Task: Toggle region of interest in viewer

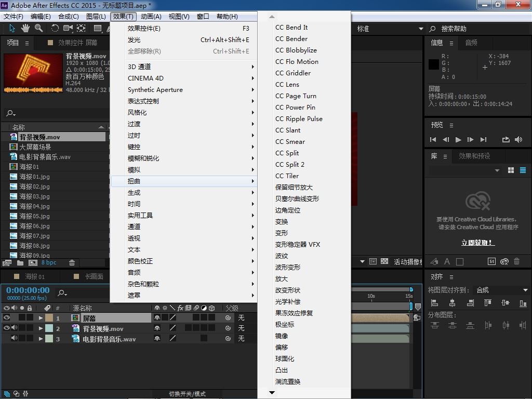Action: pyautogui.click(x=373, y=261)
